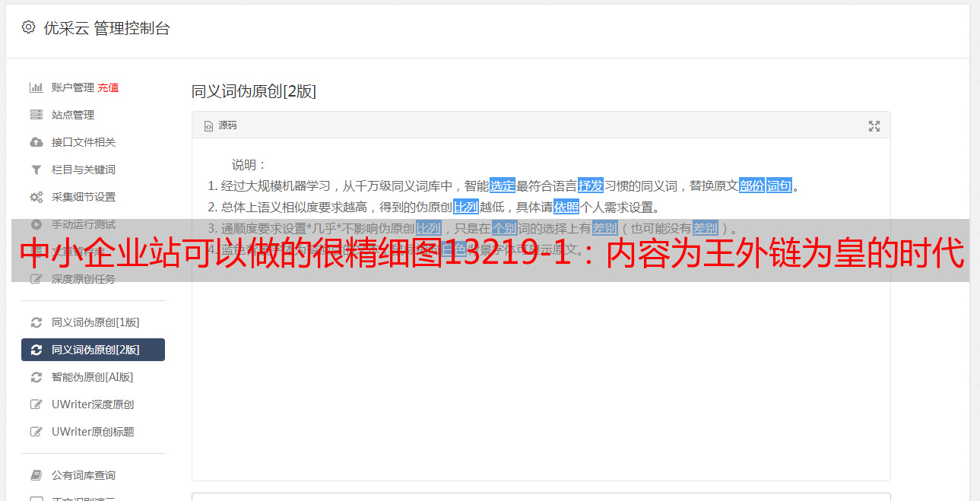The image size is (980, 501).
Task: Click the gear icon beside 优采云 管理控制台
Action: point(28,27)
